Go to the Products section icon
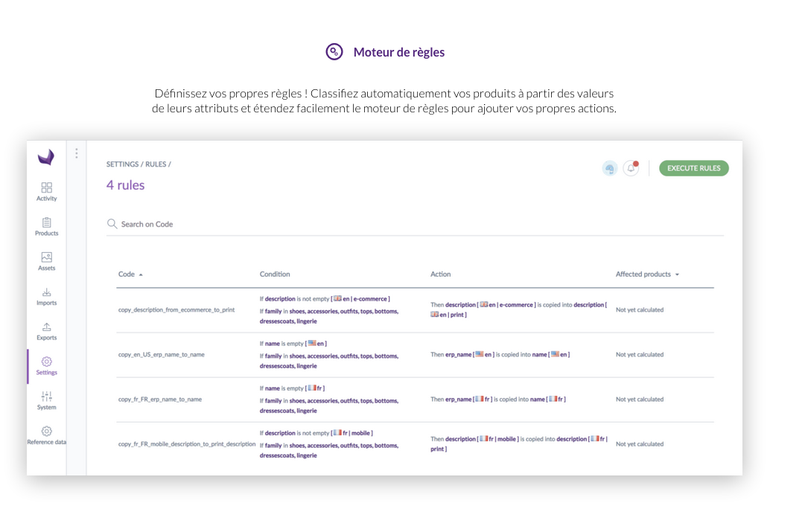Screen dimensions: 805x532 point(46,222)
